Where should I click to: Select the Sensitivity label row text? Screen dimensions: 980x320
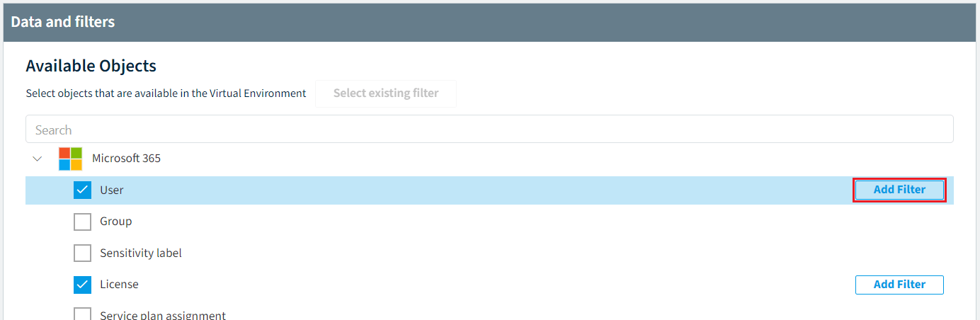[141, 253]
